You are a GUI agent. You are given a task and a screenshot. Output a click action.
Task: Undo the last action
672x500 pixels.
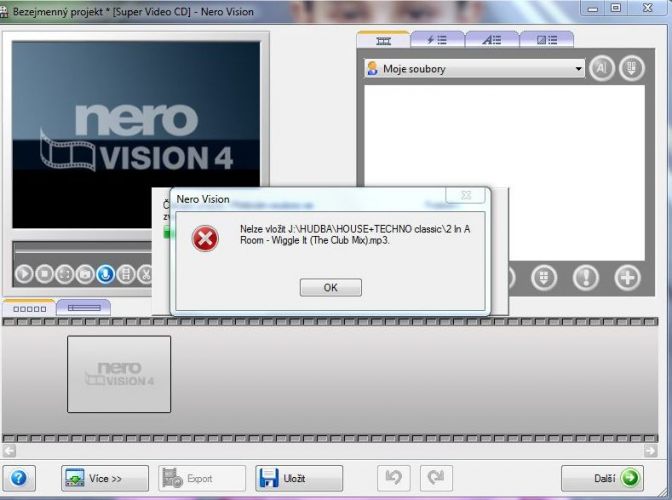coord(393,477)
